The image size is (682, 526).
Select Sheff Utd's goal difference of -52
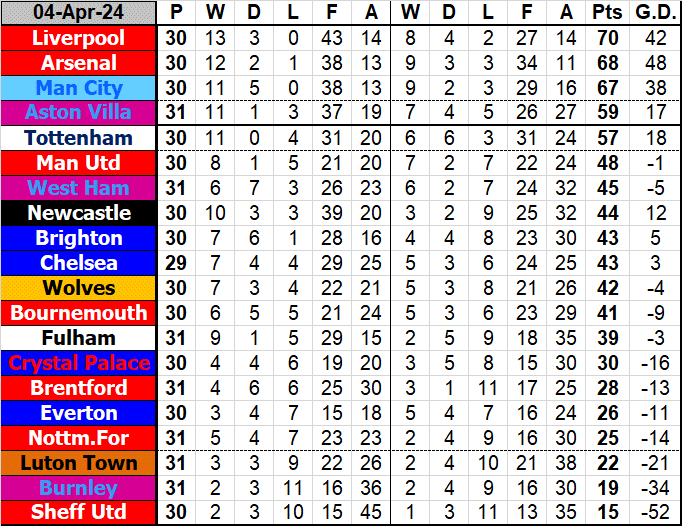pos(652,513)
